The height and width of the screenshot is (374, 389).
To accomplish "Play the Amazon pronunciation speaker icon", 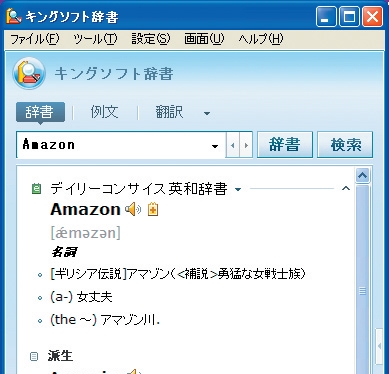I will point(133,209).
